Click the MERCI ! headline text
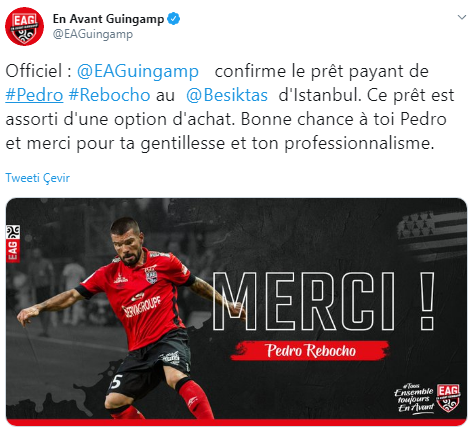The height and width of the screenshot is (432, 475). pyautogui.click(x=323, y=301)
